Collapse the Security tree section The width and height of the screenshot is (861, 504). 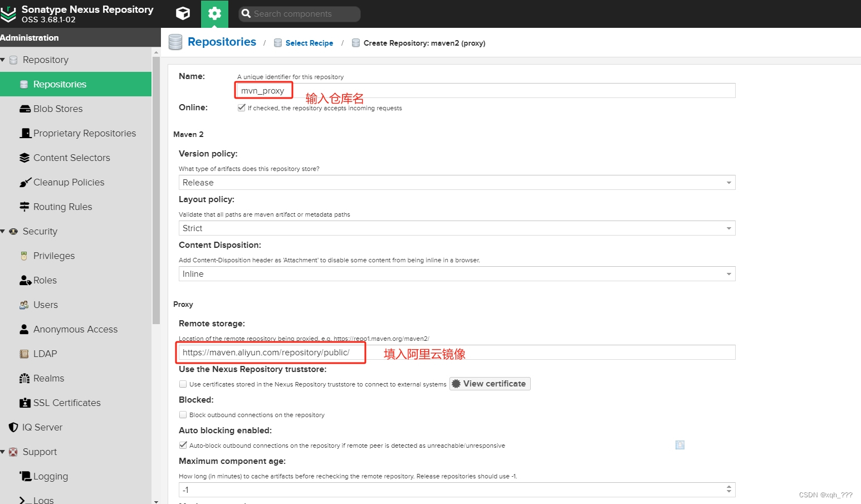tap(3, 231)
